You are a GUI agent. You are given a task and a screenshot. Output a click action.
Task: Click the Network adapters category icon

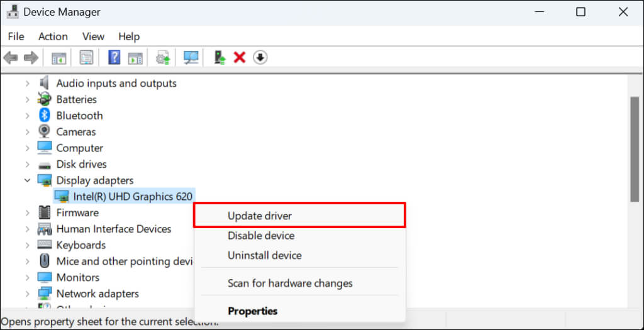(45, 294)
